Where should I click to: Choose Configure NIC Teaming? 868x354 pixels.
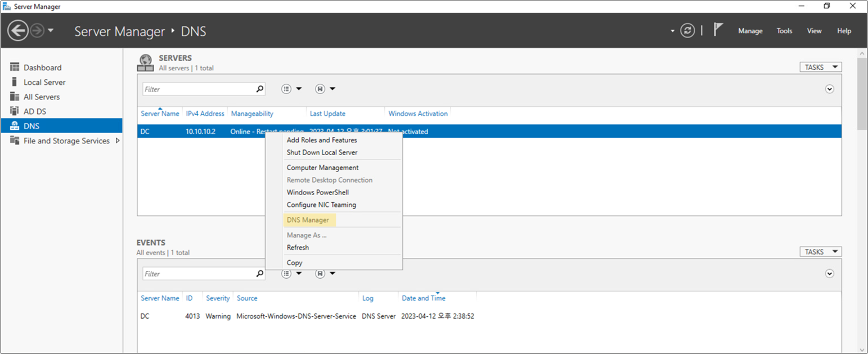[321, 205]
